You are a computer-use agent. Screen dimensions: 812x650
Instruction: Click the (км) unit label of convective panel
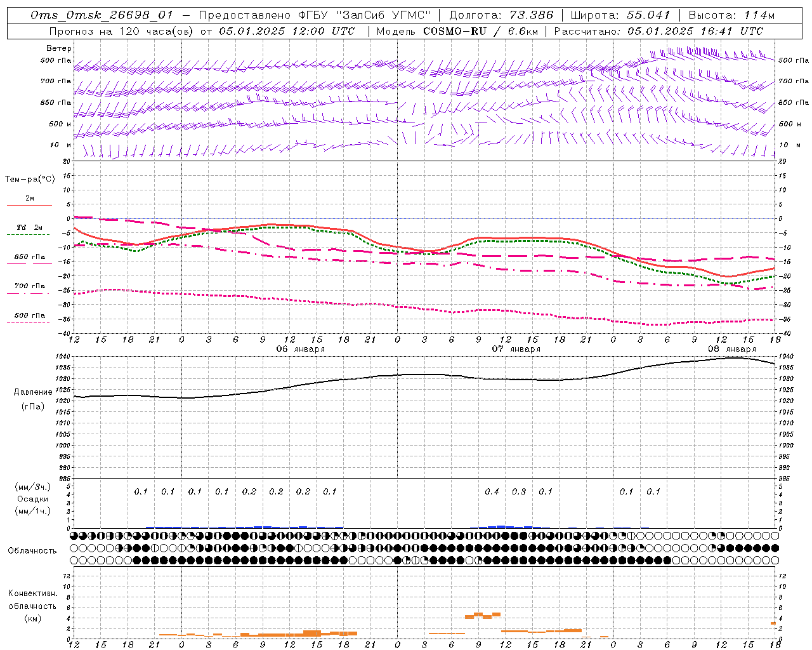tap(32, 618)
